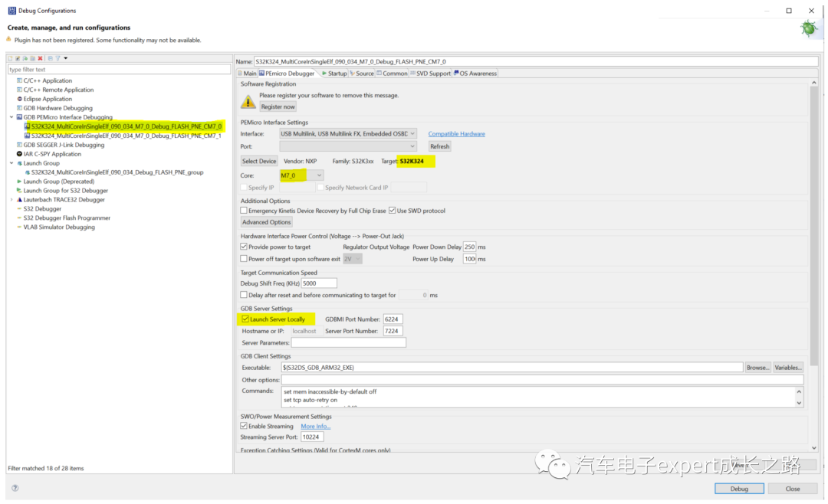Click C/C++ Remote Application icon

click(x=19, y=90)
